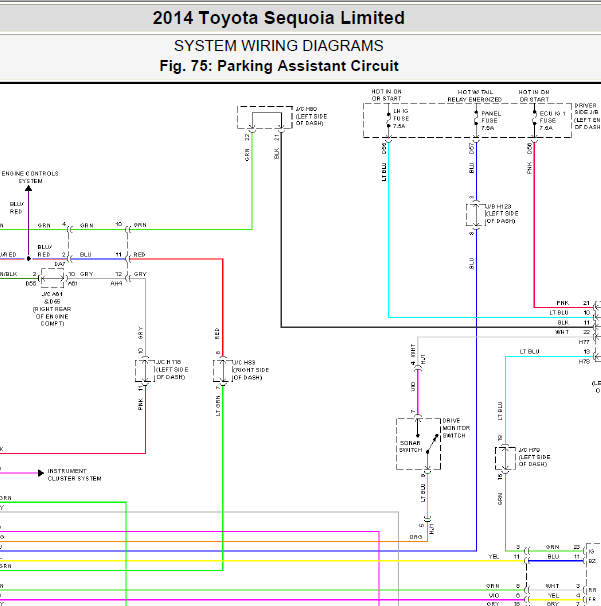Click the Fig. 75 Parking Assistant Circuit caption
The image size is (601, 606).
[x=279, y=66]
